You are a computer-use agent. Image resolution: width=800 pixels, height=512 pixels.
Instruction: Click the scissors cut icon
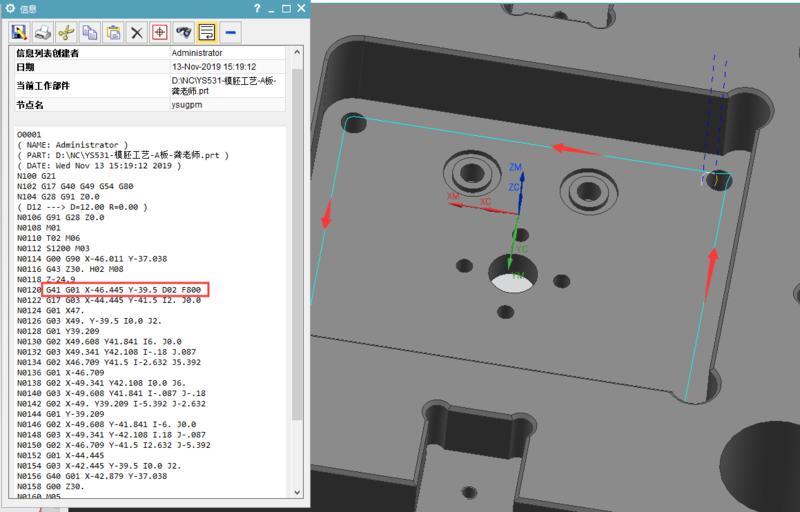pos(66,33)
